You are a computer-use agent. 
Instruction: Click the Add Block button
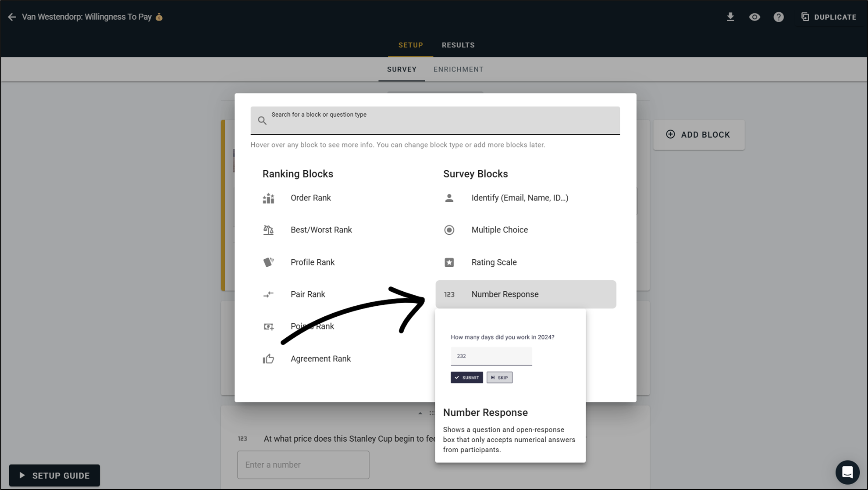point(698,135)
